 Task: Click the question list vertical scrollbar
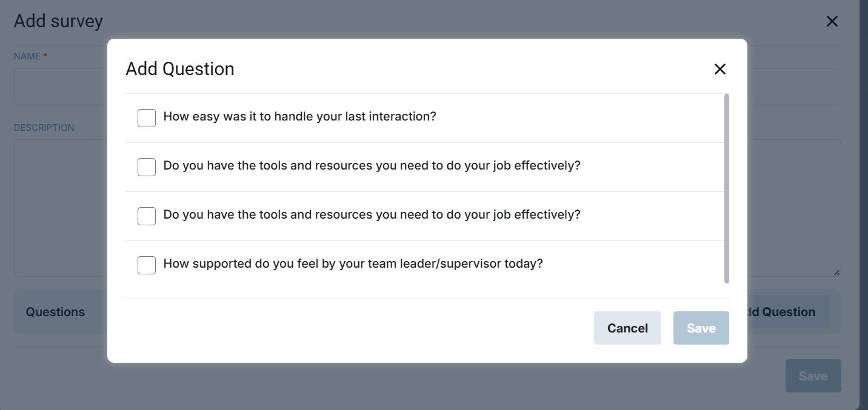(726, 188)
